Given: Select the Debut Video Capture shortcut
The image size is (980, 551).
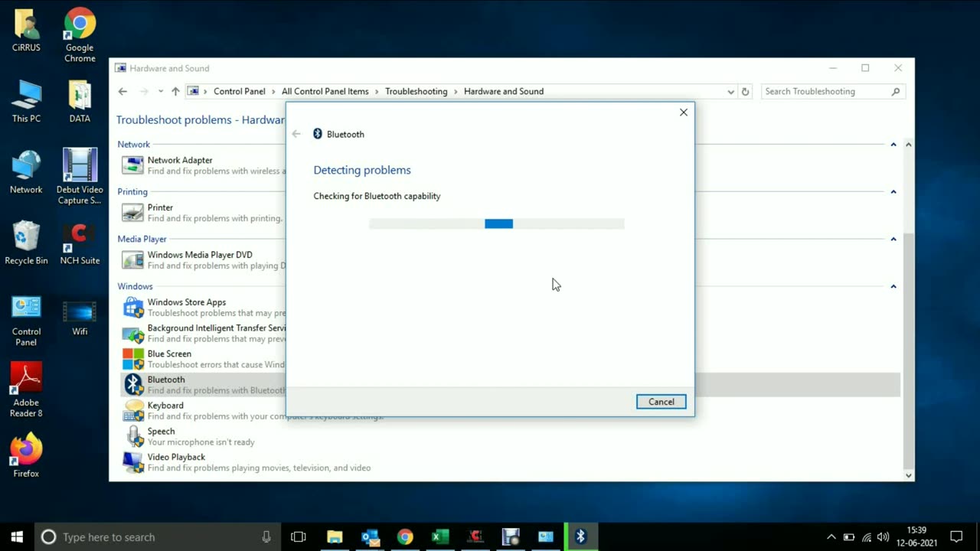Looking at the screenshot, I should (80, 176).
